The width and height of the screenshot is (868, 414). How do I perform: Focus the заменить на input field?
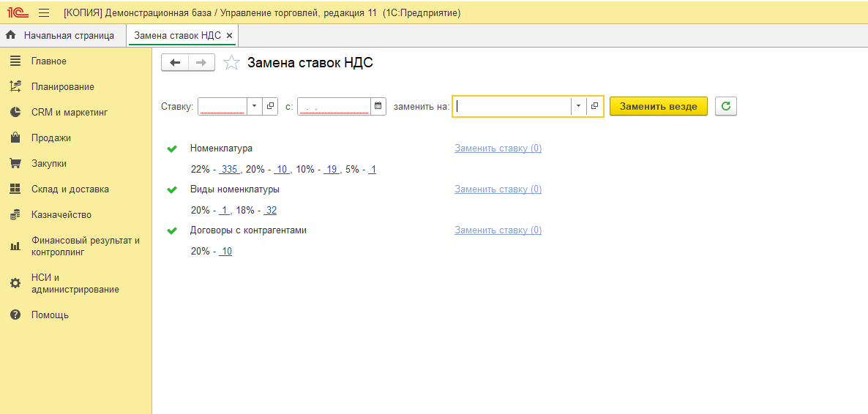tap(512, 106)
